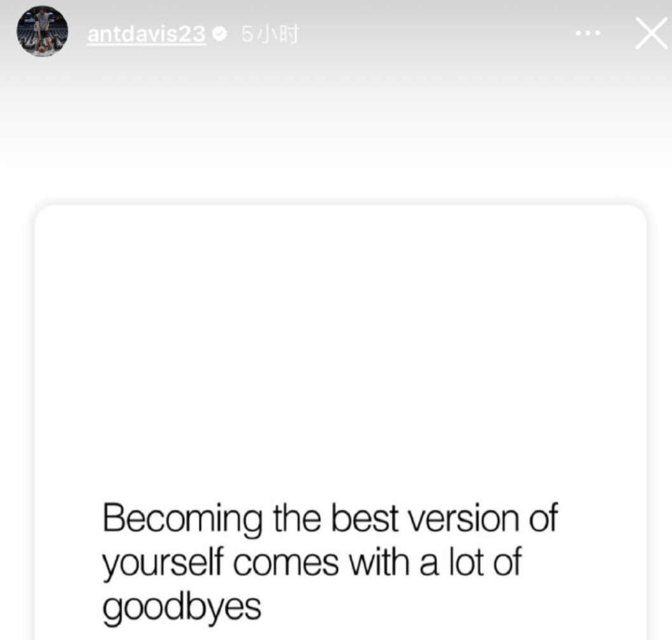The width and height of the screenshot is (672, 640).
Task: Click the word 'yourself' in the quote
Action: tap(163, 563)
